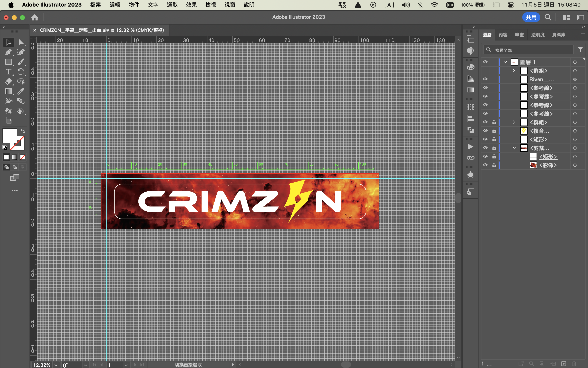
Task: Select the Direct Selection tool
Action: click(x=21, y=42)
